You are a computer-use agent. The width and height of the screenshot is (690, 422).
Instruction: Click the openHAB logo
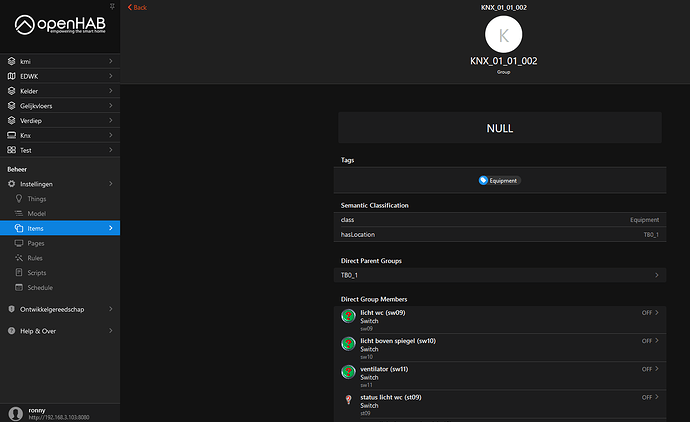pos(60,25)
